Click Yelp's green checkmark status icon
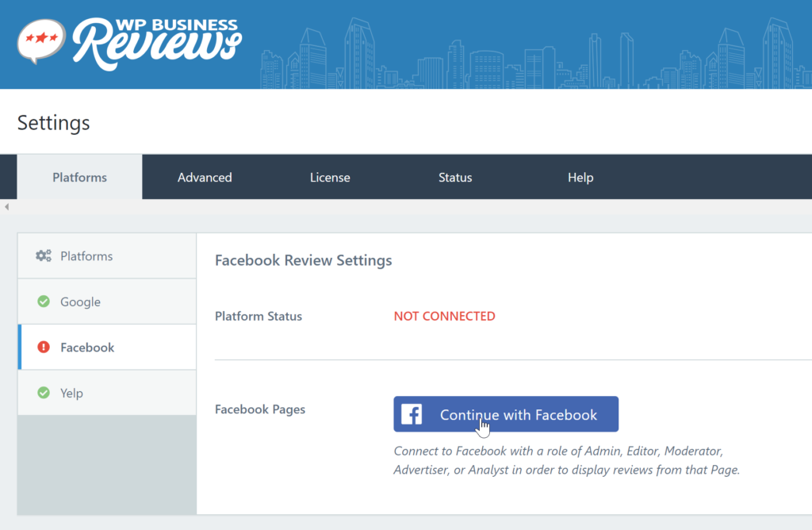812x530 pixels. [44, 393]
